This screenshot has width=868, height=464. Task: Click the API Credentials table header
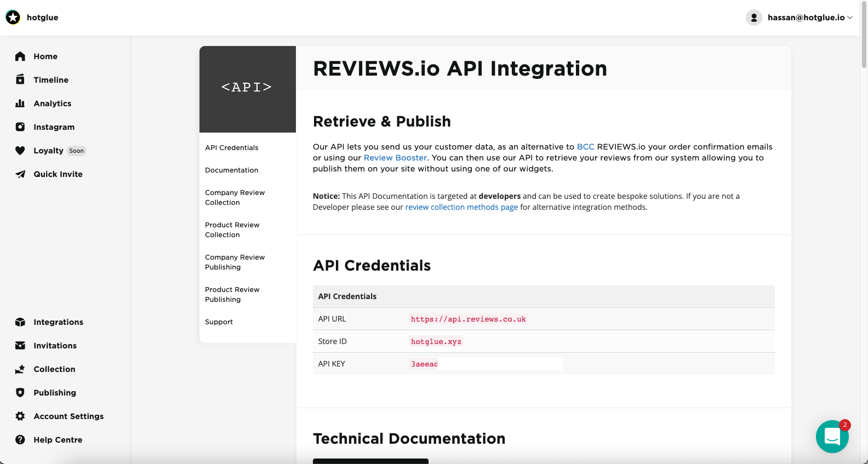[544, 296]
